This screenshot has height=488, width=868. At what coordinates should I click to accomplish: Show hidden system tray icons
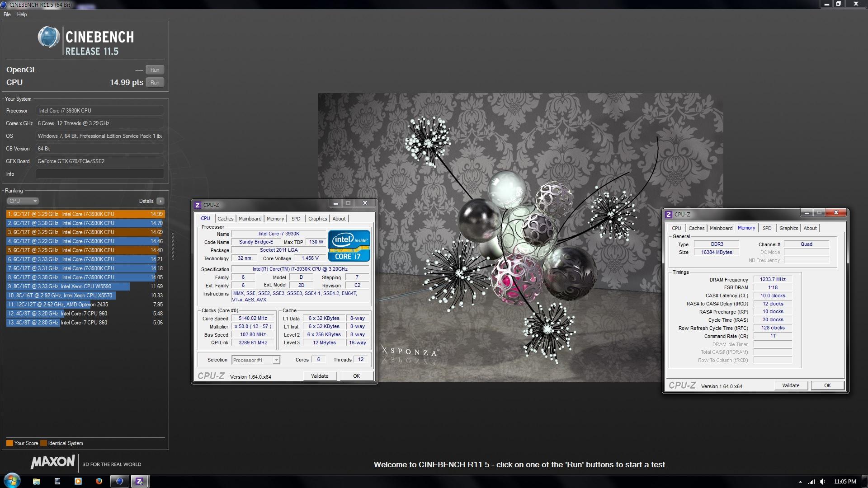[800, 482]
